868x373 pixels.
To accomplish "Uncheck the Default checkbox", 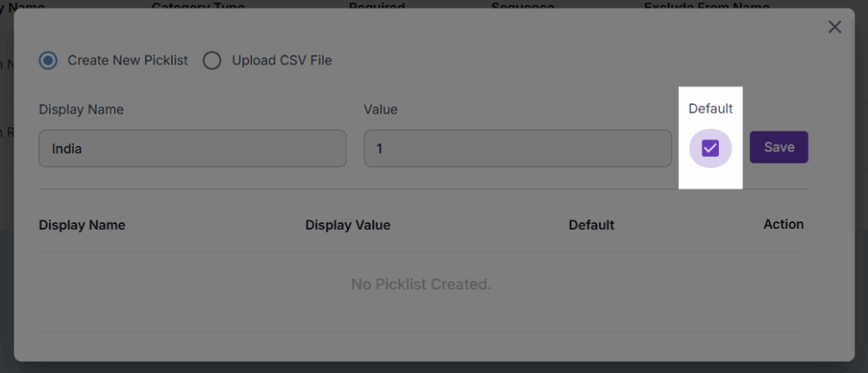I will click(x=710, y=148).
